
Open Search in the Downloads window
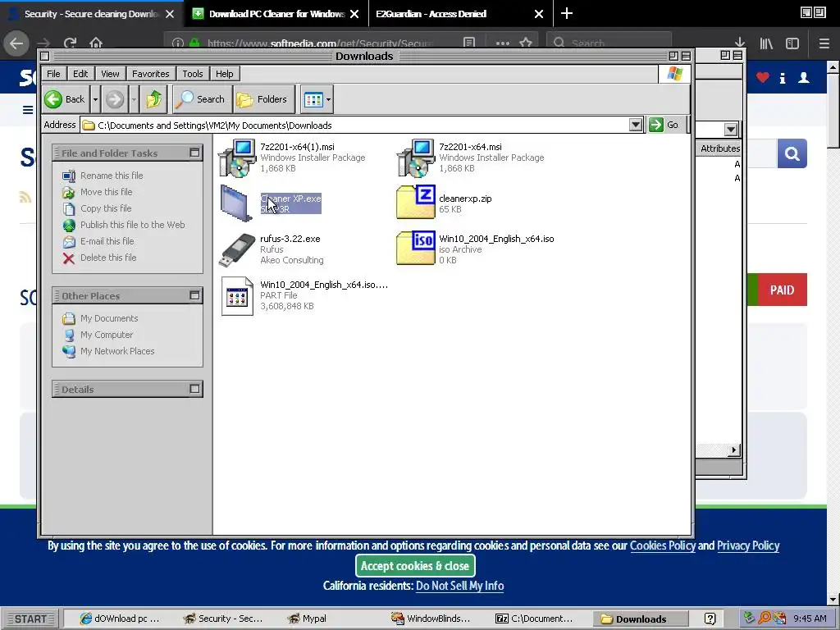click(202, 99)
